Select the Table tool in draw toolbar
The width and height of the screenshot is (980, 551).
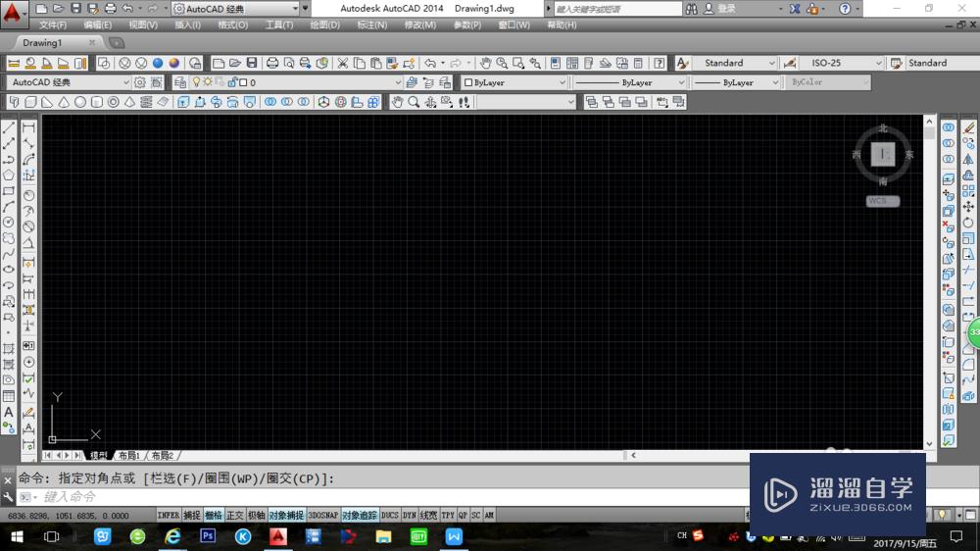[x=9, y=396]
